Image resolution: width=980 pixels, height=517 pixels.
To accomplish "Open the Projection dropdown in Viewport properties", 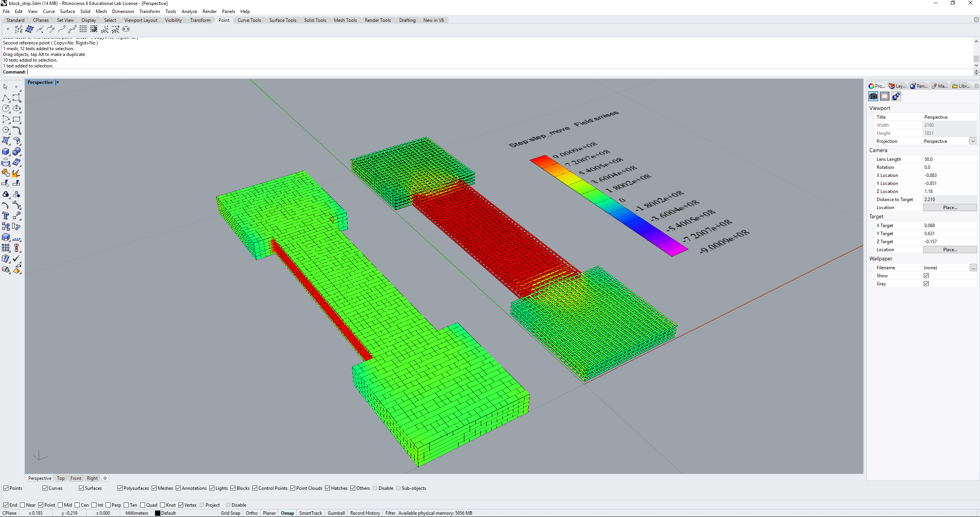I will click(x=973, y=141).
